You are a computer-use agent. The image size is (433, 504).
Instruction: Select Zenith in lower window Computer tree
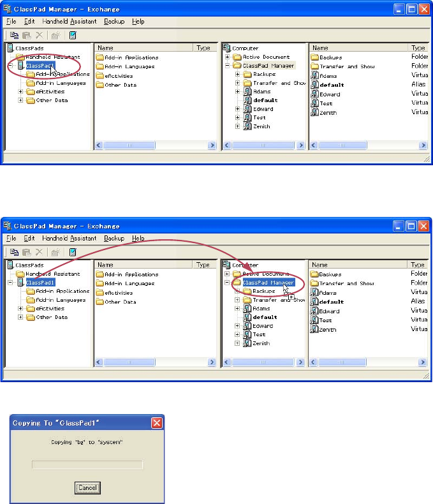261,343
